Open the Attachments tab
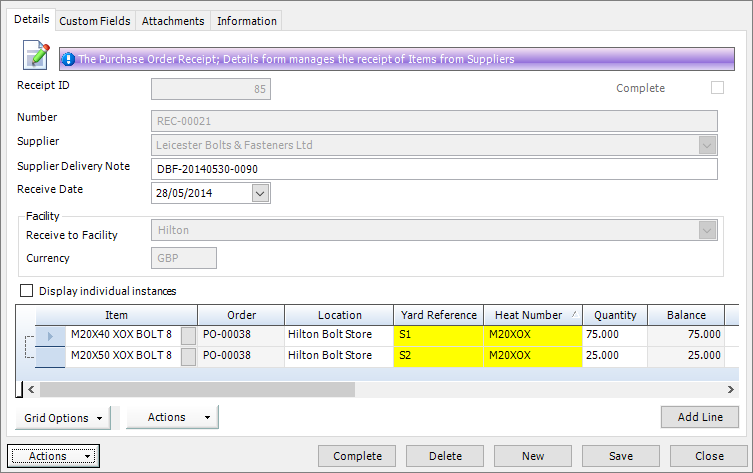The height and width of the screenshot is (473, 753). coord(173,20)
